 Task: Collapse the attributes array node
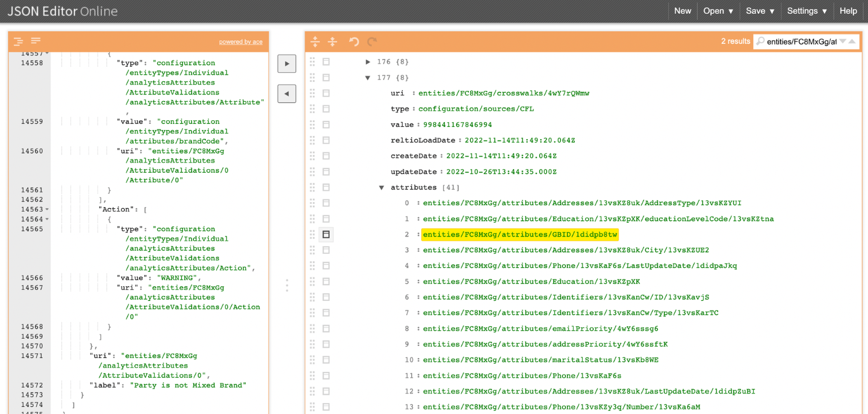tap(382, 187)
